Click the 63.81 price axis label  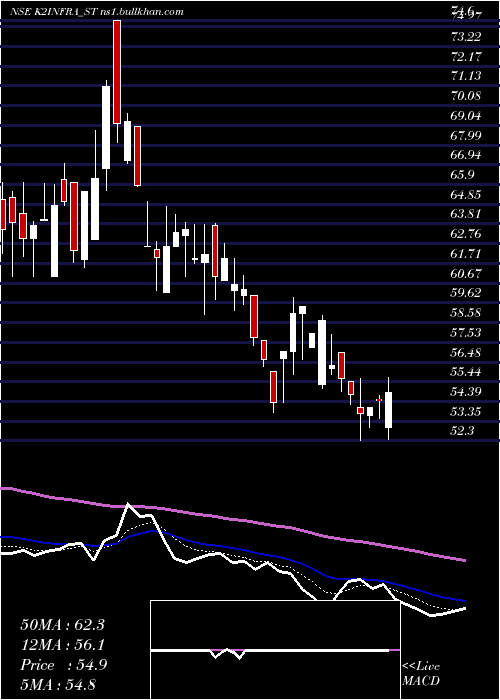pyautogui.click(x=467, y=214)
